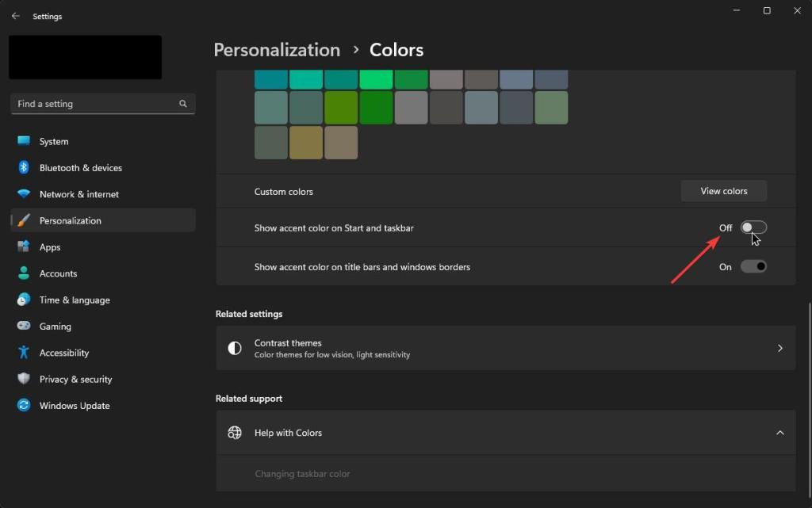
Task: Select the Network & internet Wi-Fi icon
Action: [x=24, y=194]
